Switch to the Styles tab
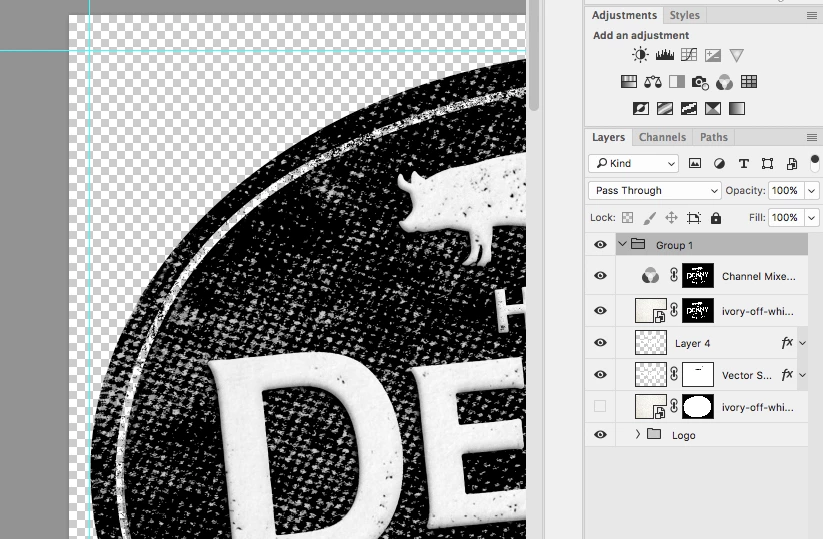Screen dimensions: 823x539 click(684, 15)
